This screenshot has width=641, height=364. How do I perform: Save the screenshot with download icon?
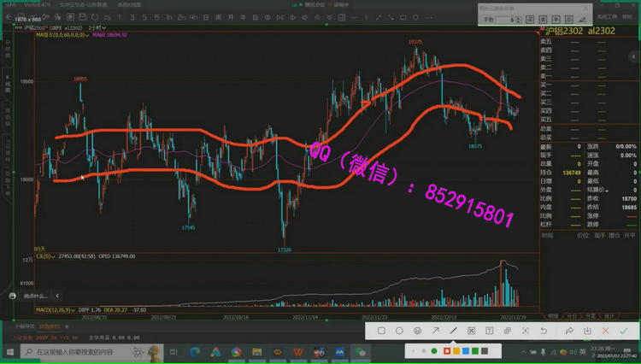tap(587, 331)
